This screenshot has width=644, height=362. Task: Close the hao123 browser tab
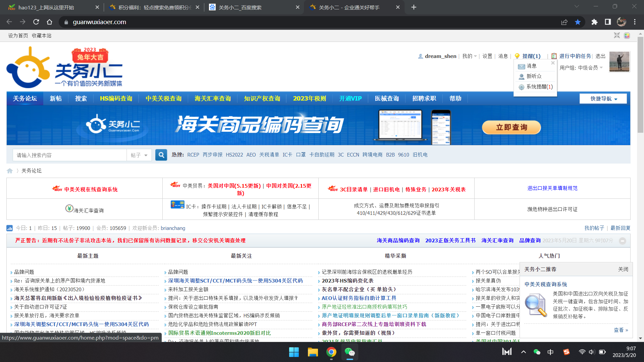click(97, 7)
